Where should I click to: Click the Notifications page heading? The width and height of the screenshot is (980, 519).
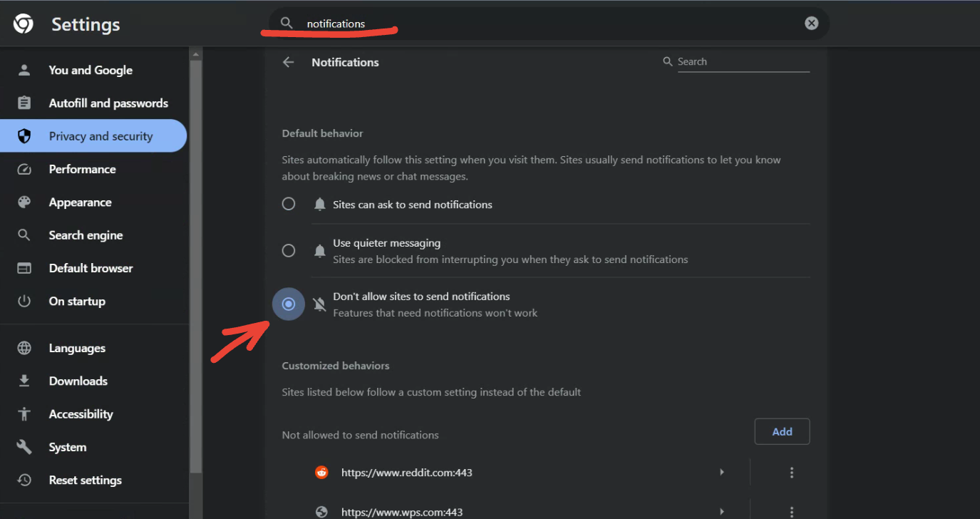point(345,62)
